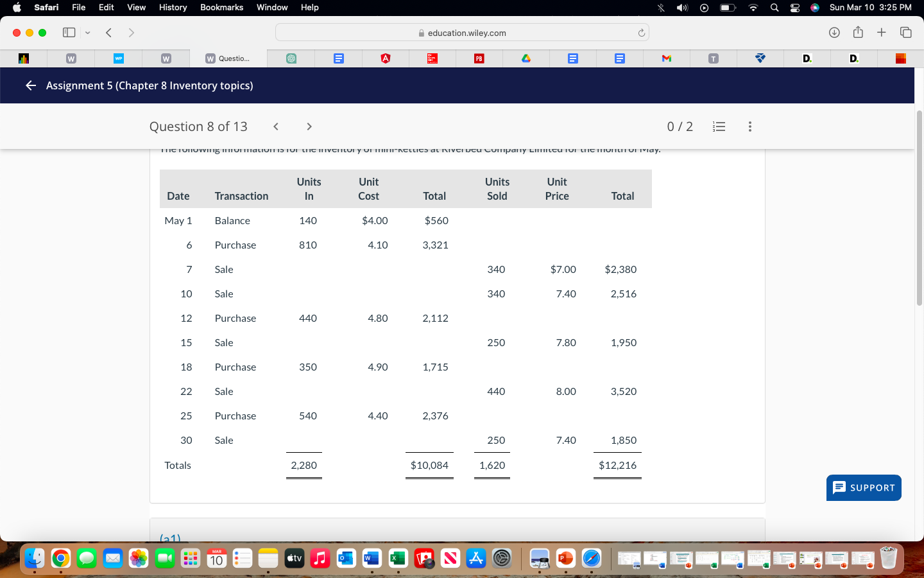This screenshot has height=578, width=924.
Task: Click the previous question chevron
Action: (275, 127)
